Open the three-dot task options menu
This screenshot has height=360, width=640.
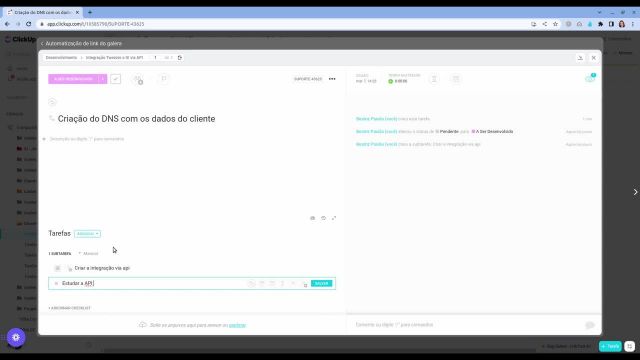(332, 79)
